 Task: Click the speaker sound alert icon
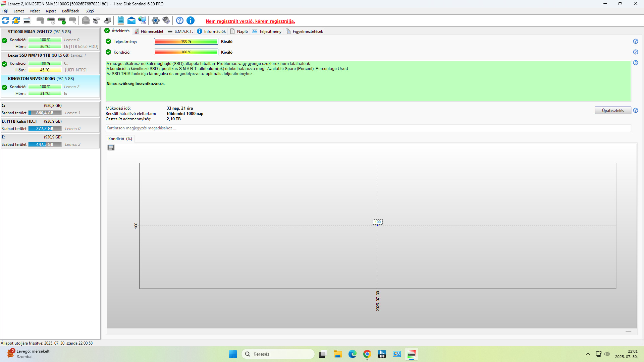point(166,21)
